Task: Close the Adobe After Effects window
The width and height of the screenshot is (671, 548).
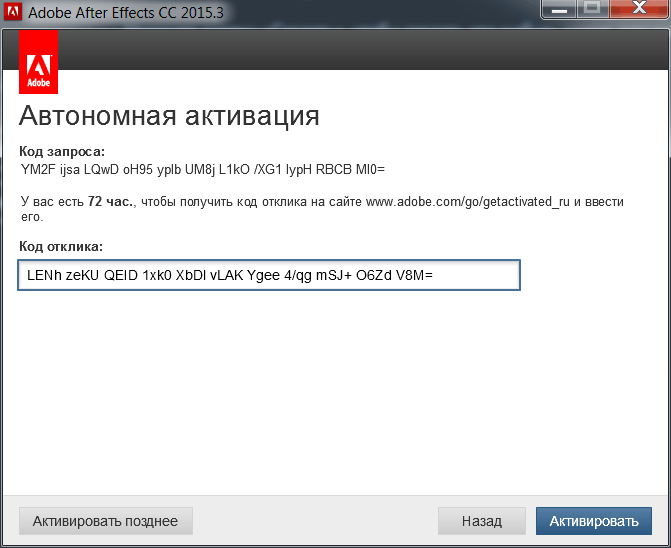Action: click(639, 9)
